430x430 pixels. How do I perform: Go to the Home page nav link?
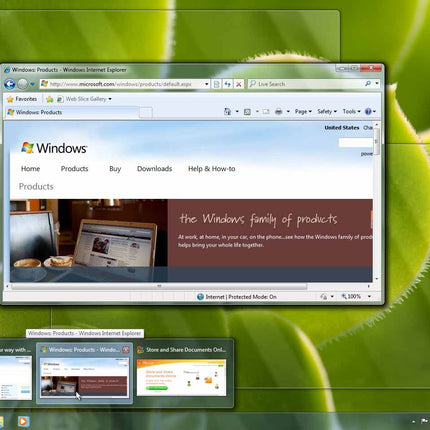pyautogui.click(x=30, y=169)
